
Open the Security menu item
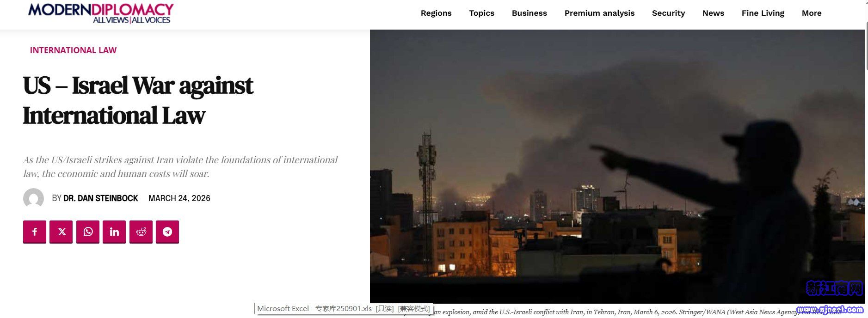click(x=668, y=13)
